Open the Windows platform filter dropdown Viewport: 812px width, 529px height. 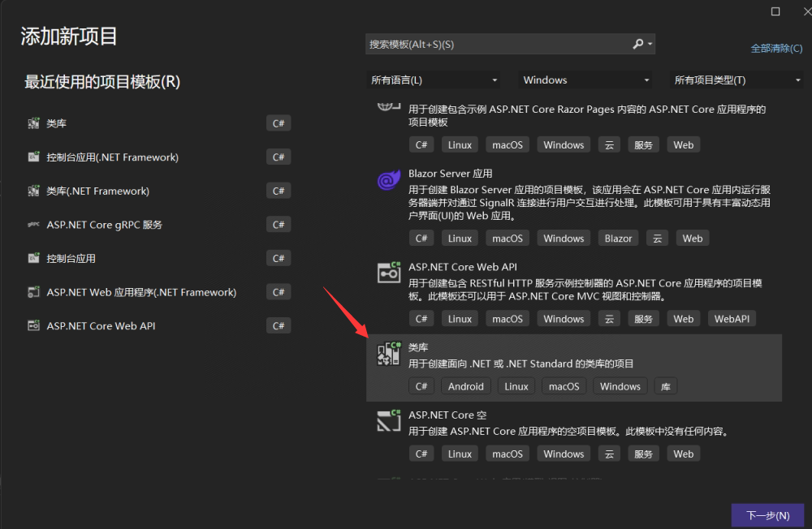(585, 80)
